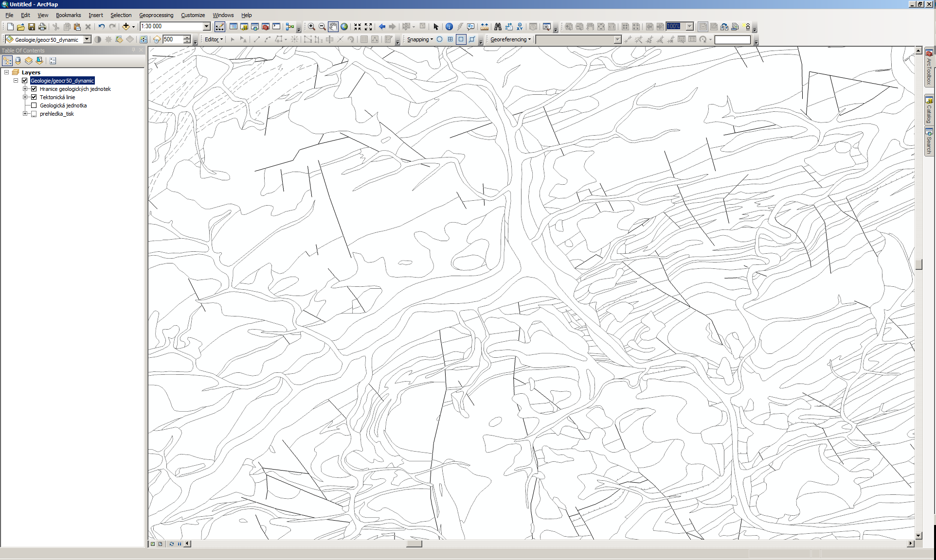
Task: Select the Zoom In tool
Action: point(311,27)
